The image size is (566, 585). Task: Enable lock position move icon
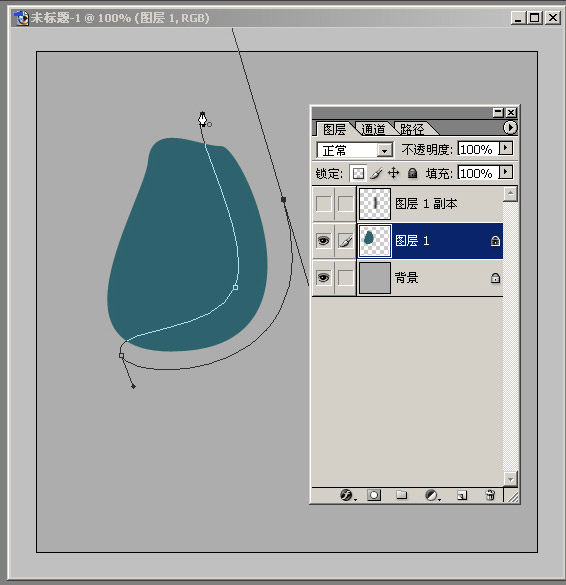tap(394, 173)
